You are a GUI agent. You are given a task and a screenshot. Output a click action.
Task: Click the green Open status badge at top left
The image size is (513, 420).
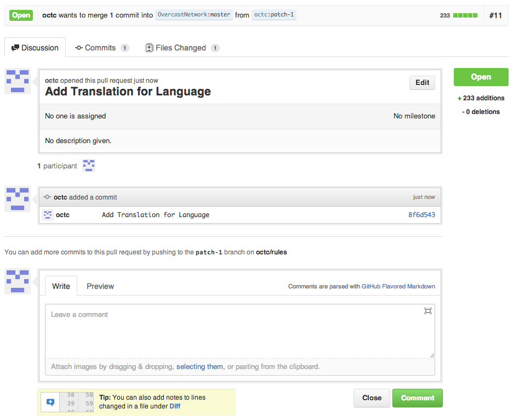point(21,15)
